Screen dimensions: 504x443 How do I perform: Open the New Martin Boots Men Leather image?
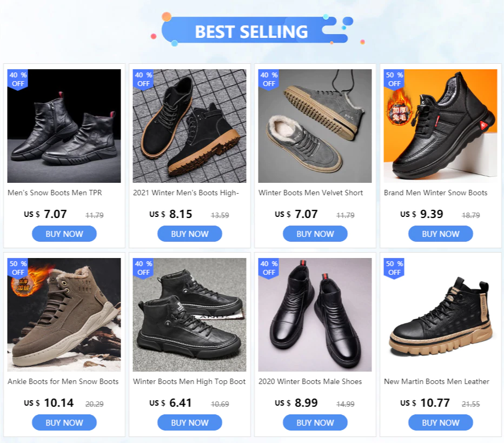tap(440, 315)
